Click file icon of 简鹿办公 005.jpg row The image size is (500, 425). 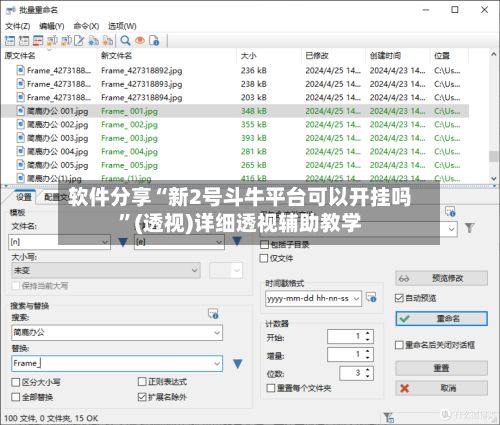click(21, 165)
